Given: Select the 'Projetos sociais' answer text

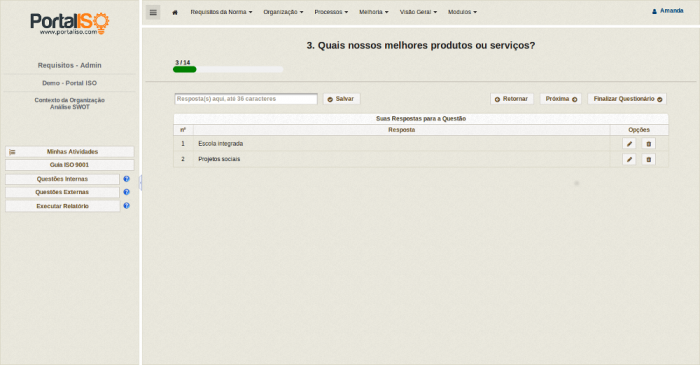Looking at the screenshot, I should click(219, 159).
